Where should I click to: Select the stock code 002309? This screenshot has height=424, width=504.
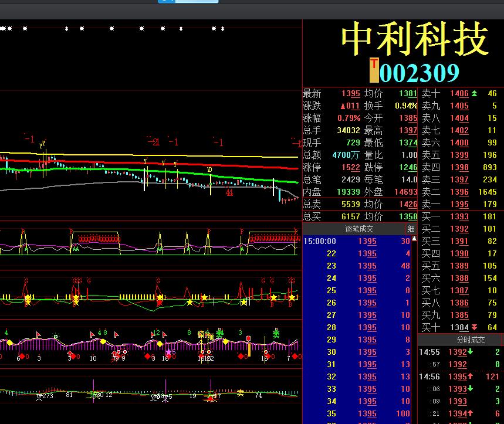tap(419, 73)
